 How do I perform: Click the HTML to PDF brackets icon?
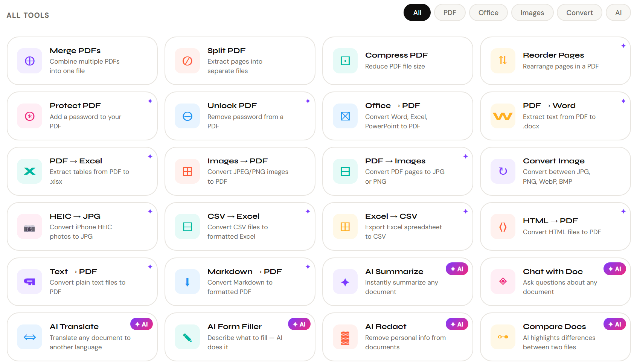pyautogui.click(x=503, y=227)
